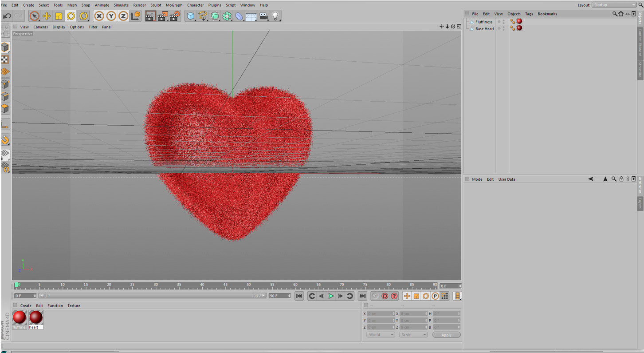
Task: Open the Scale mode dropdown
Action: click(413, 335)
